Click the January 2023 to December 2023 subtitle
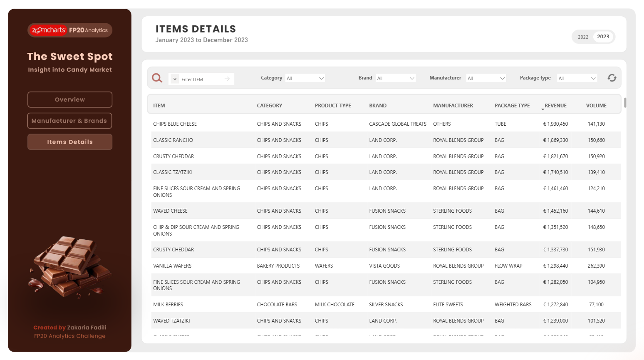This screenshot has height=360, width=644. [x=202, y=40]
